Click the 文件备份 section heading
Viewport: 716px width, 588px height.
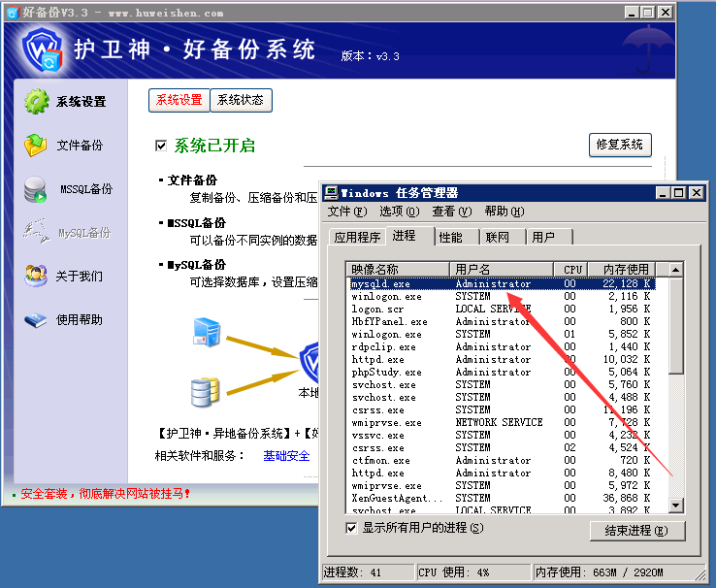coord(192,180)
